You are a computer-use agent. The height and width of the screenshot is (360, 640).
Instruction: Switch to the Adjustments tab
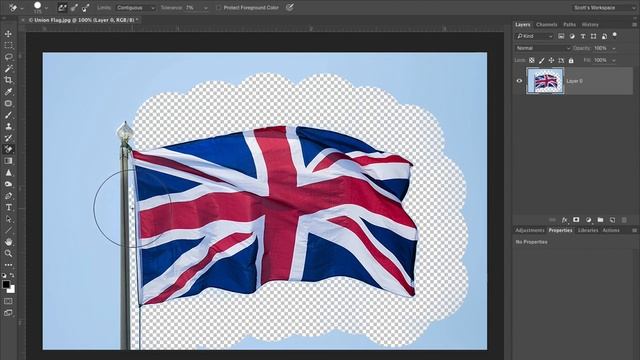point(529,230)
